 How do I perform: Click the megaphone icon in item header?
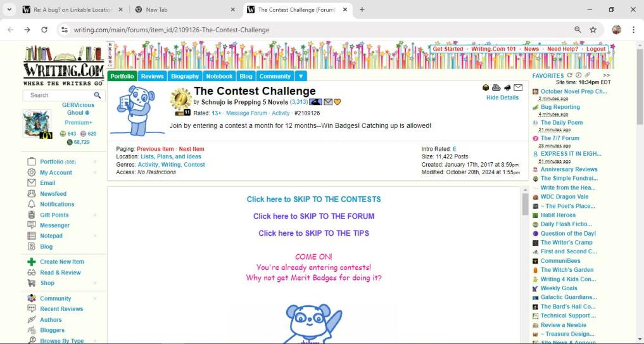(507, 87)
